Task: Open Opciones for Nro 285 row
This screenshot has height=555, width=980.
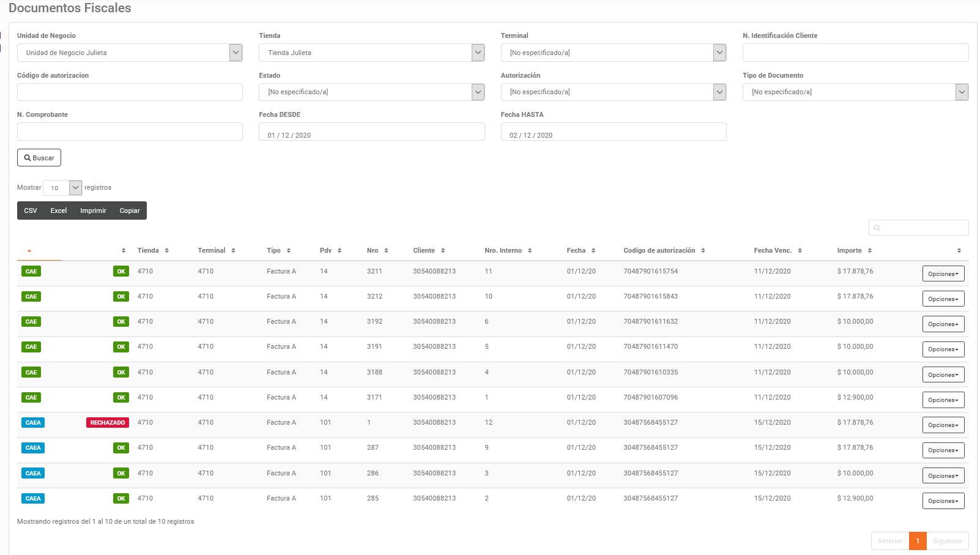Action: tap(943, 501)
